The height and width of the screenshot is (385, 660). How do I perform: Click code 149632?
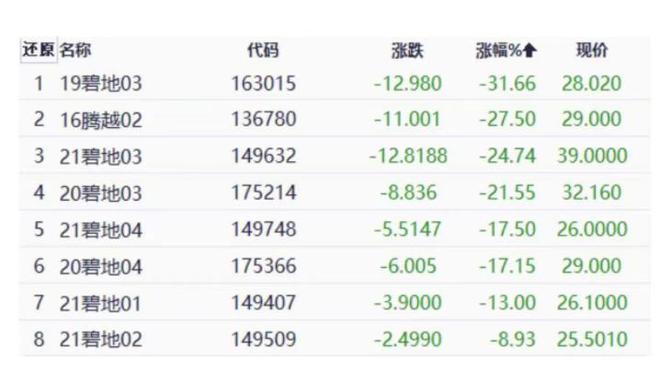point(264,156)
